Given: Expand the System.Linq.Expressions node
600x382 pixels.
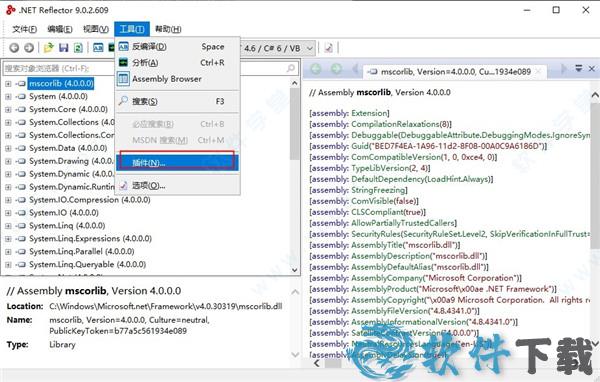Looking at the screenshot, I should coord(8,239).
